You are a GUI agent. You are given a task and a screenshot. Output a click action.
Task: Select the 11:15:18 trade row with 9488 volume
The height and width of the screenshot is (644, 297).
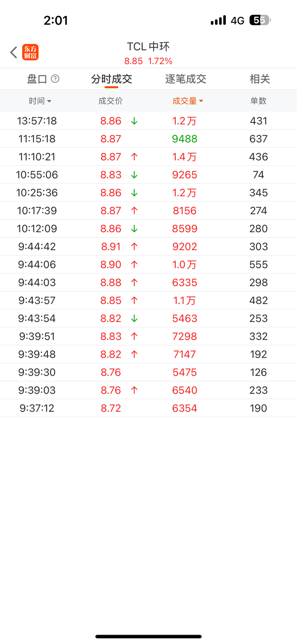coord(148,139)
